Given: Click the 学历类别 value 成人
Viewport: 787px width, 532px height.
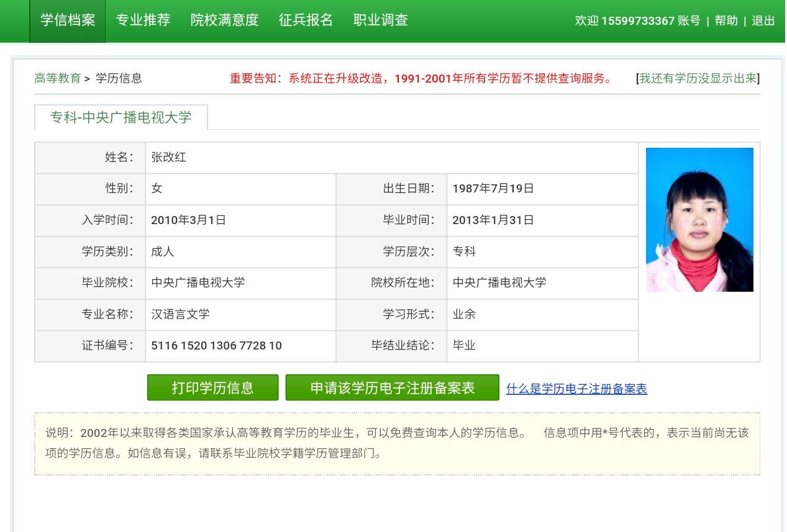Looking at the screenshot, I should 163,251.
